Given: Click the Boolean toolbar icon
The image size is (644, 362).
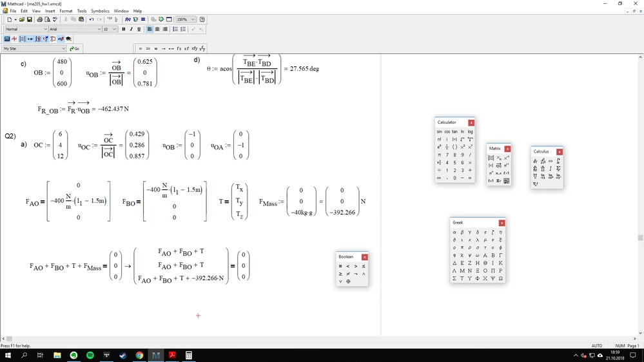Looking at the screenshot, I should [x=46, y=39].
